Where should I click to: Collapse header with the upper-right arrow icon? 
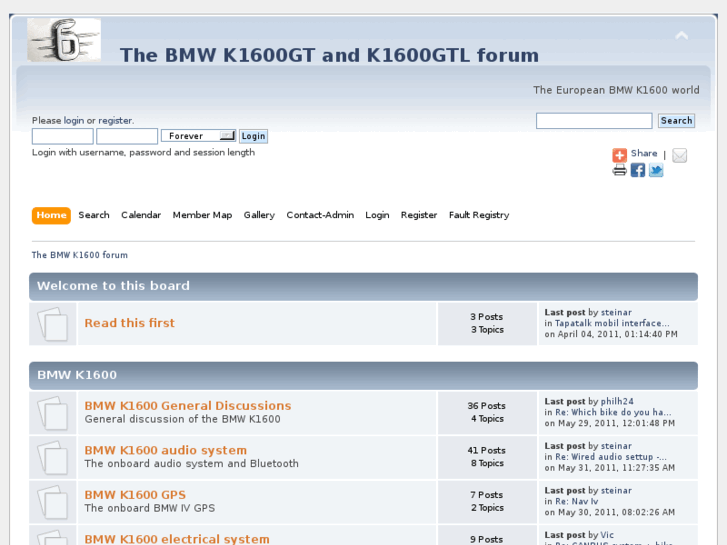[x=681, y=36]
